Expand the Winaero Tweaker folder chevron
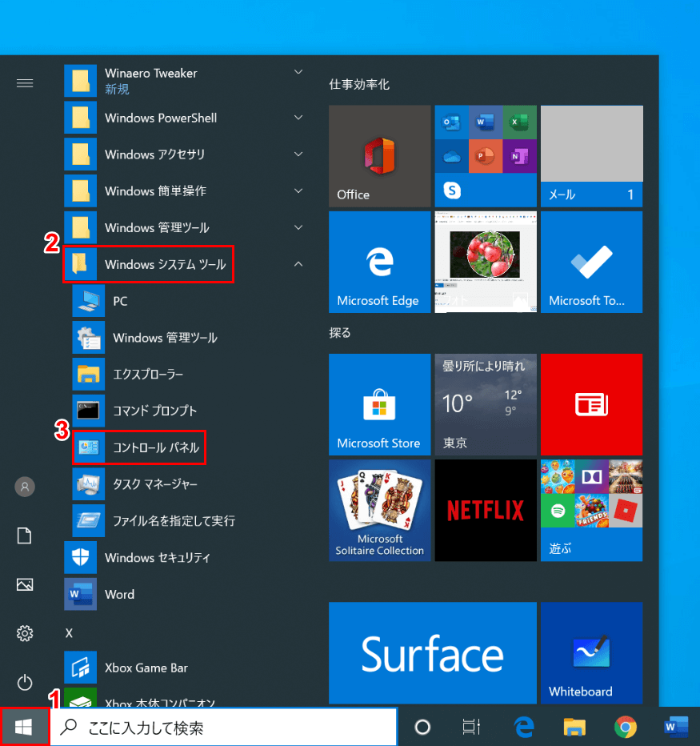 point(298,72)
